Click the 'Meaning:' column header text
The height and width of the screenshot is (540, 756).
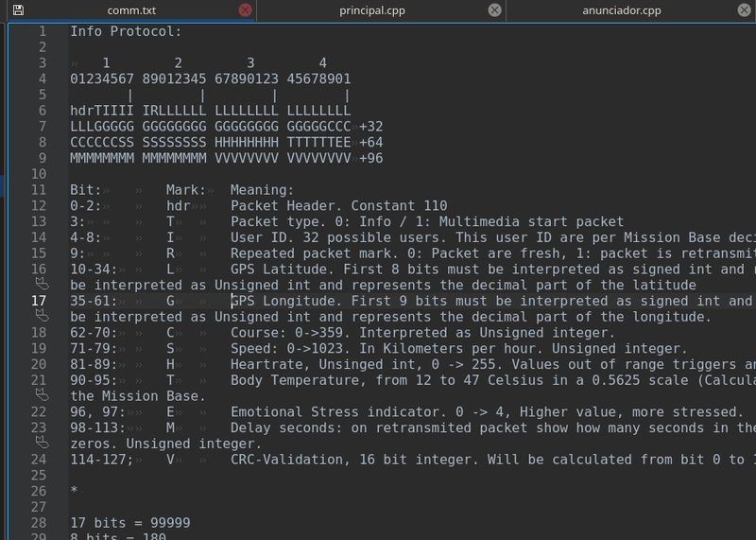(262, 190)
